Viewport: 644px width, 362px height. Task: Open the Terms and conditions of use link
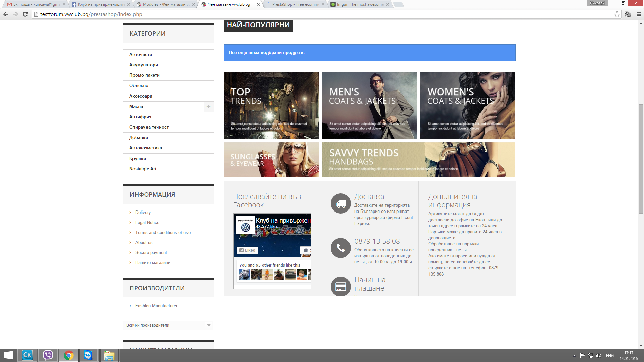coord(163,233)
